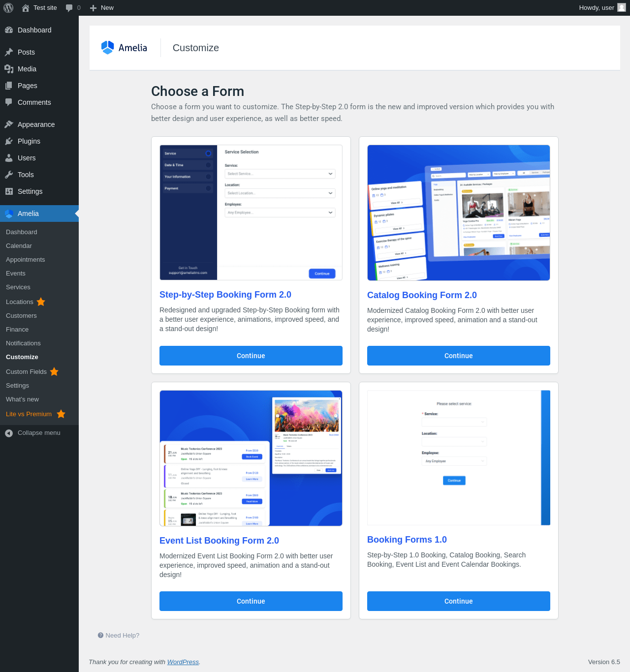
Task: Click the Booking Forms 1.0 preview thumbnail
Action: click(459, 458)
